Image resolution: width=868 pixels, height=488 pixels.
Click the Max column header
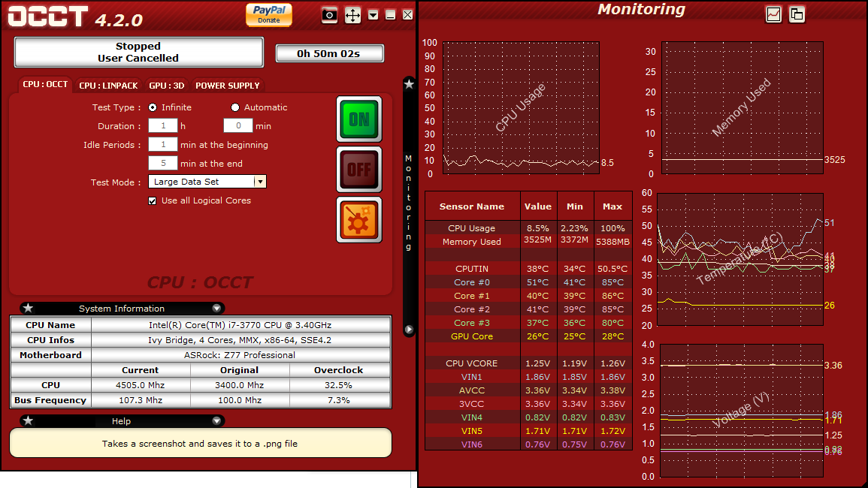pyautogui.click(x=612, y=206)
